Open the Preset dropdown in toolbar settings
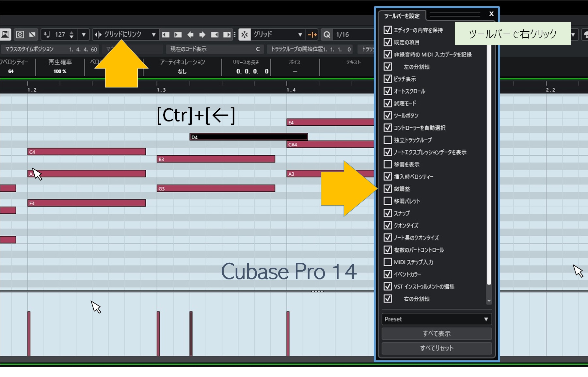 (x=437, y=319)
